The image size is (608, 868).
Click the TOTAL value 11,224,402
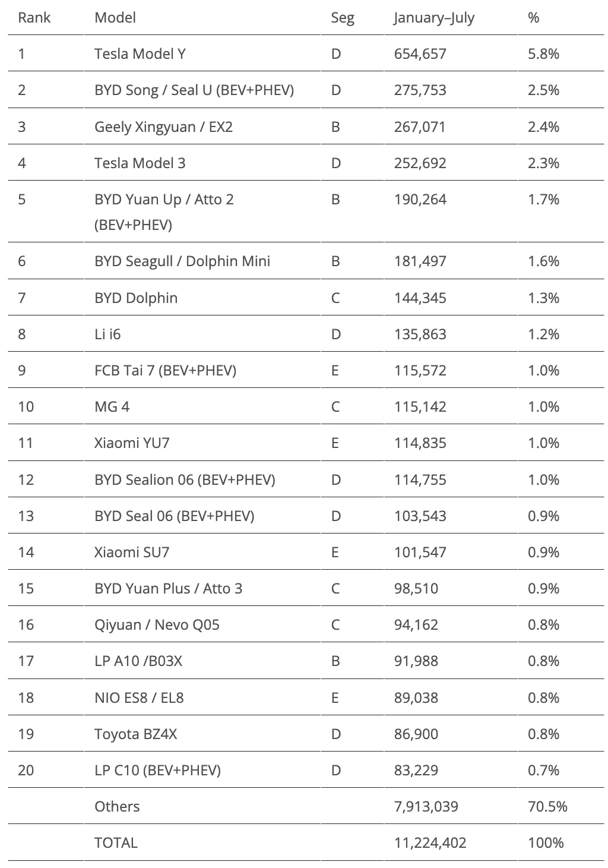[430, 842]
